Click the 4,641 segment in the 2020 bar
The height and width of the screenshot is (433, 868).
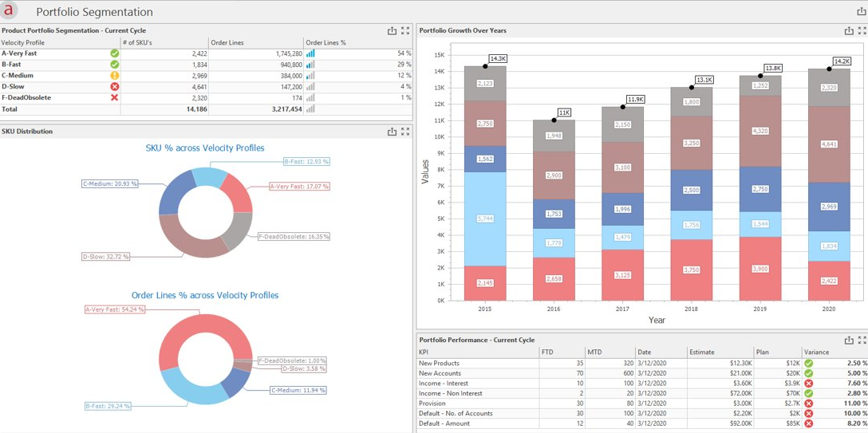click(829, 144)
